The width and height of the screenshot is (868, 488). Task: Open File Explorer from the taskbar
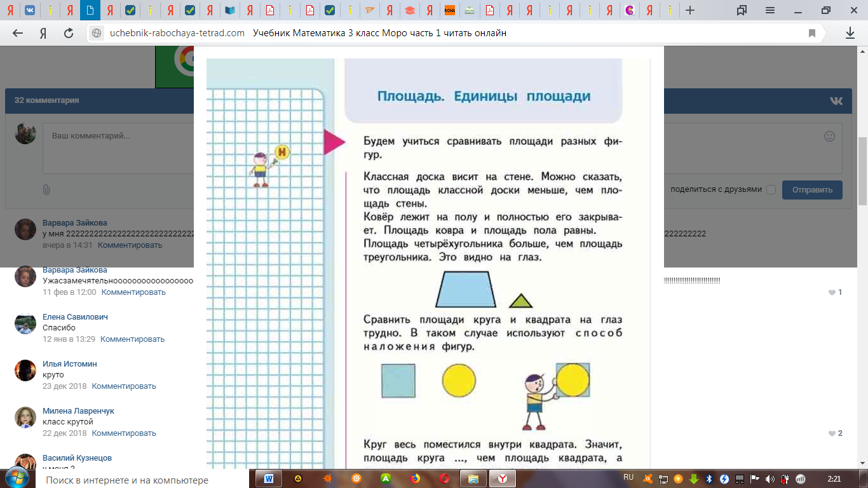point(473,478)
